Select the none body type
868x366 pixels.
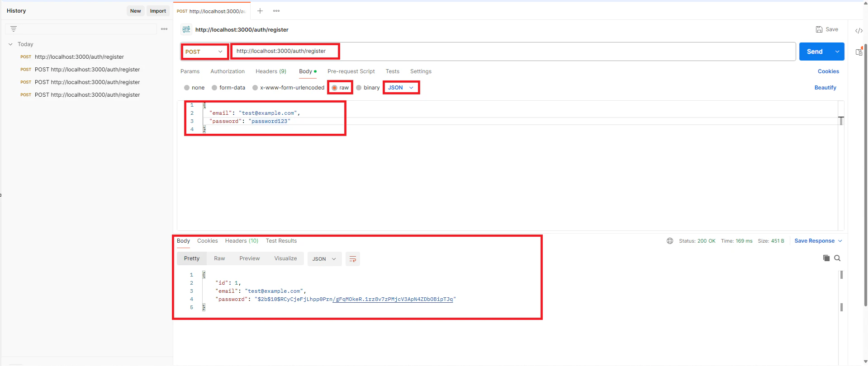click(x=187, y=88)
